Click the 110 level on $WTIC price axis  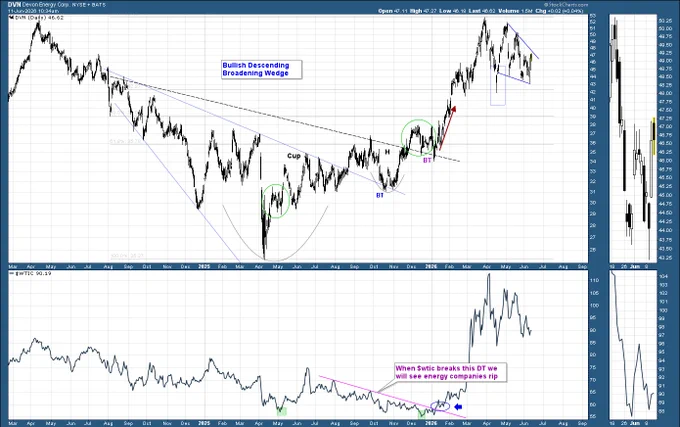pyautogui.click(x=595, y=280)
